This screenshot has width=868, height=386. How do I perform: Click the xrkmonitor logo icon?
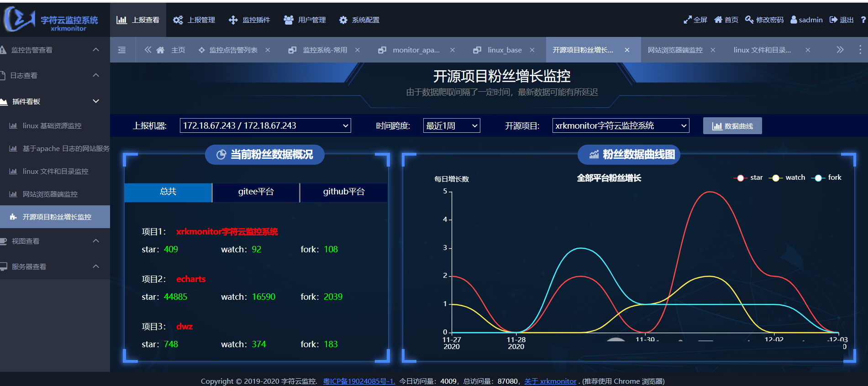[x=19, y=19]
